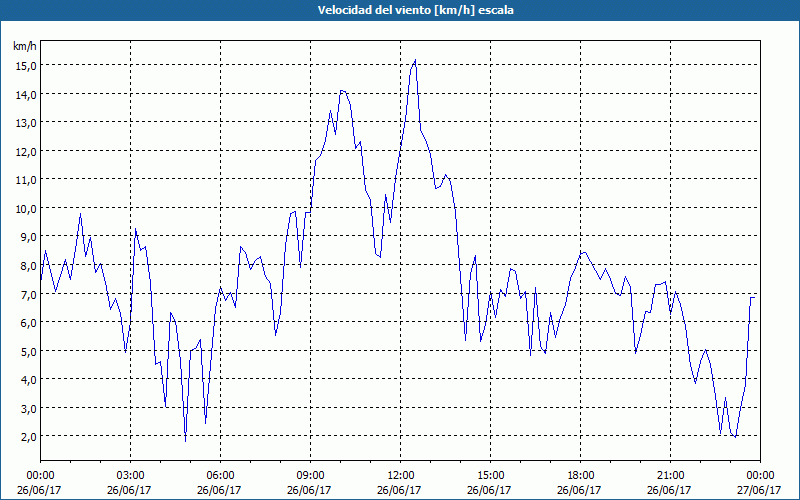Screen dimensions: 800x500
Task: Click the '15:00' time axis label
Action: pyautogui.click(x=490, y=476)
